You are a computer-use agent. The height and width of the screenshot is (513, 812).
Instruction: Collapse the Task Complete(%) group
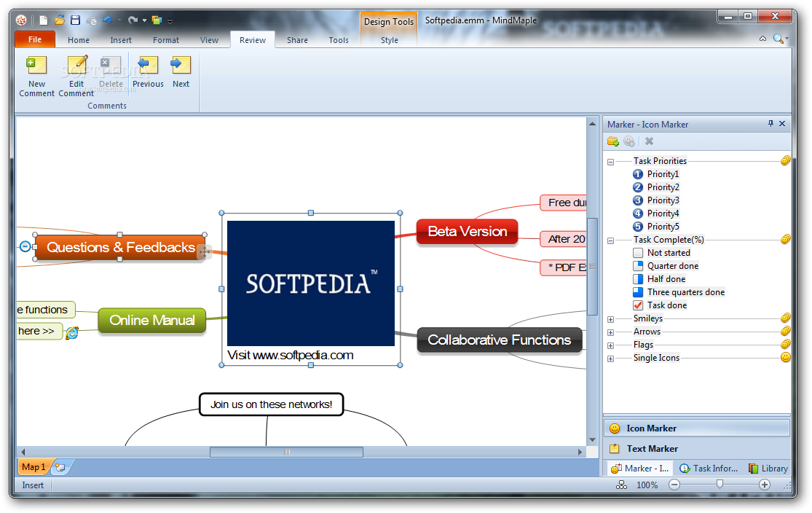610,240
